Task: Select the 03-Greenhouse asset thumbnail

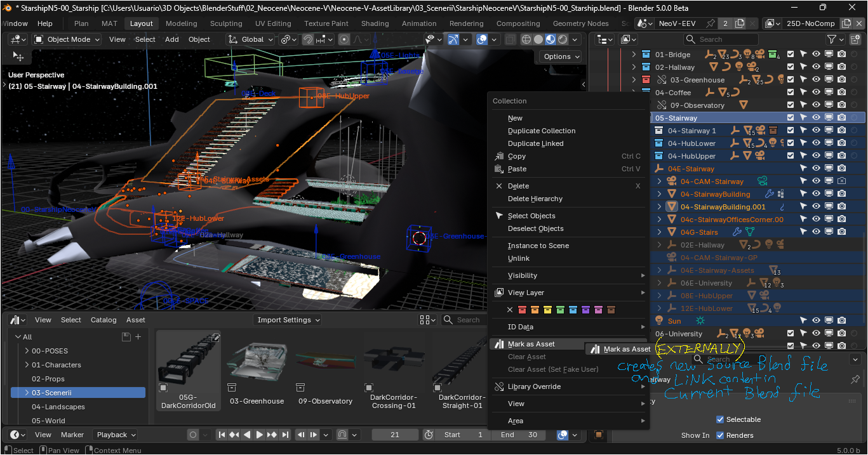Action: (257, 371)
